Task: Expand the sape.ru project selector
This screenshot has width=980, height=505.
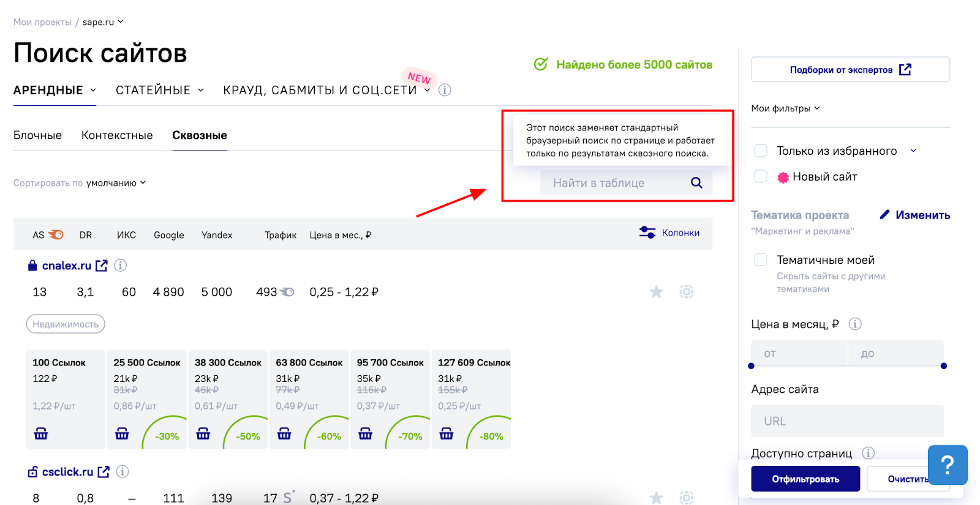Action: [103, 22]
